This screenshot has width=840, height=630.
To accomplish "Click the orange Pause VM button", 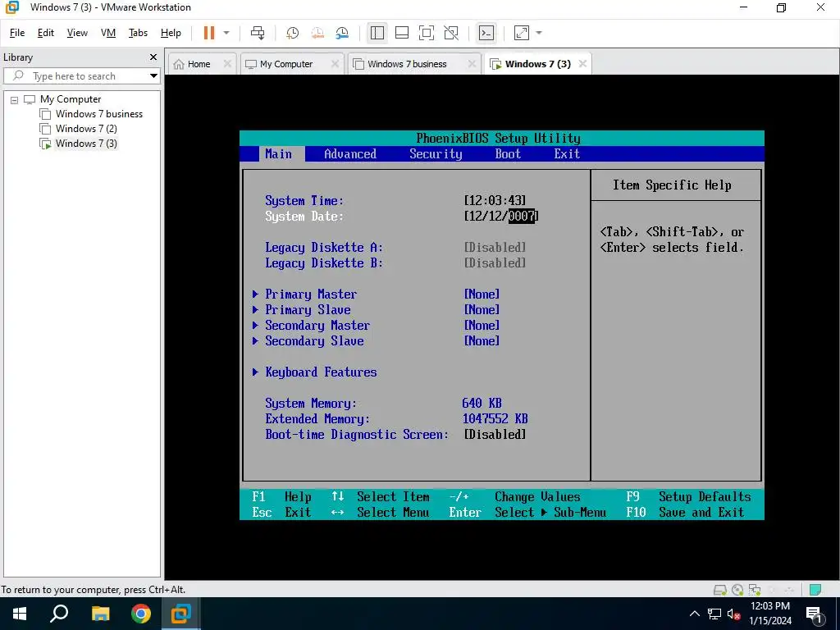I will click(209, 33).
